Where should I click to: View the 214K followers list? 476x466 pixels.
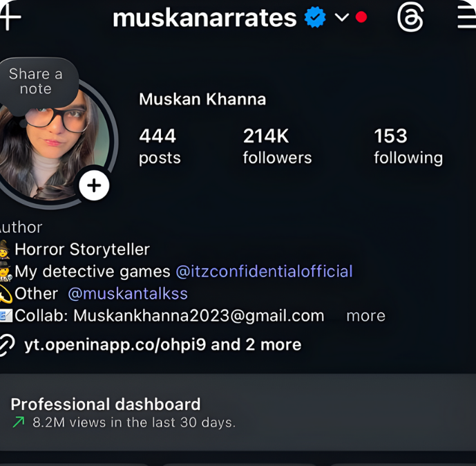[277, 146]
